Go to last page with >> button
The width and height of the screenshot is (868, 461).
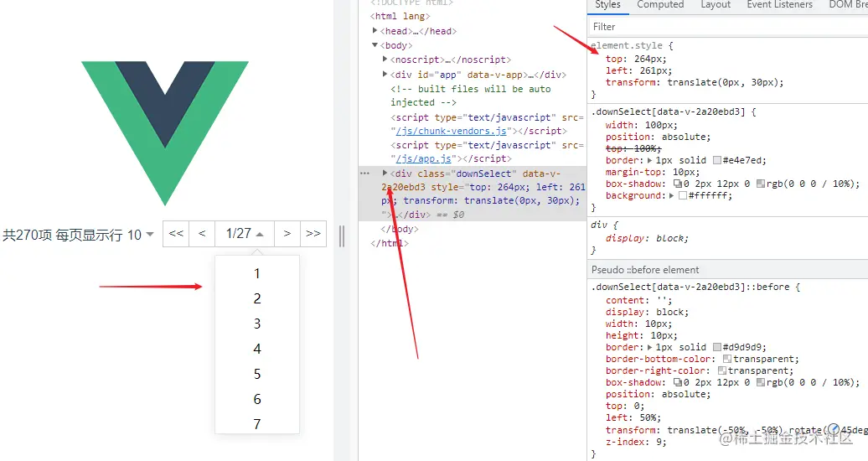click(x=313, y=234)
